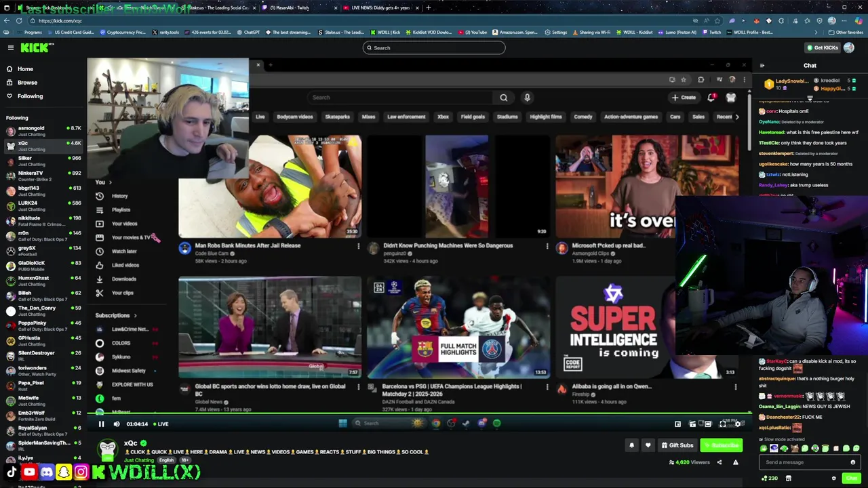The width and height of the screenshot is (868, 488).
Task: Click the YouTube Create button
Action: coord(684,98)
